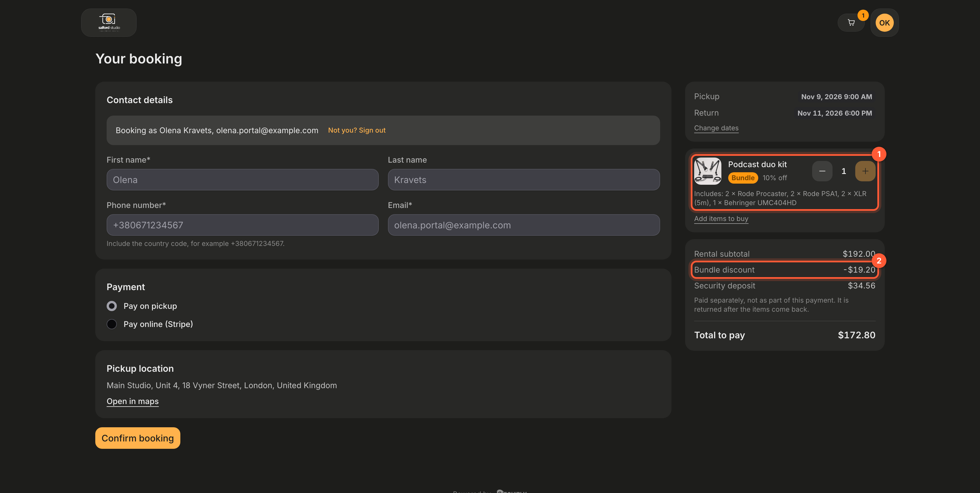The height and width of the screenshot is (493, 980).
Task: Select Pay online (Stripe) option
Action: (111, 324)
